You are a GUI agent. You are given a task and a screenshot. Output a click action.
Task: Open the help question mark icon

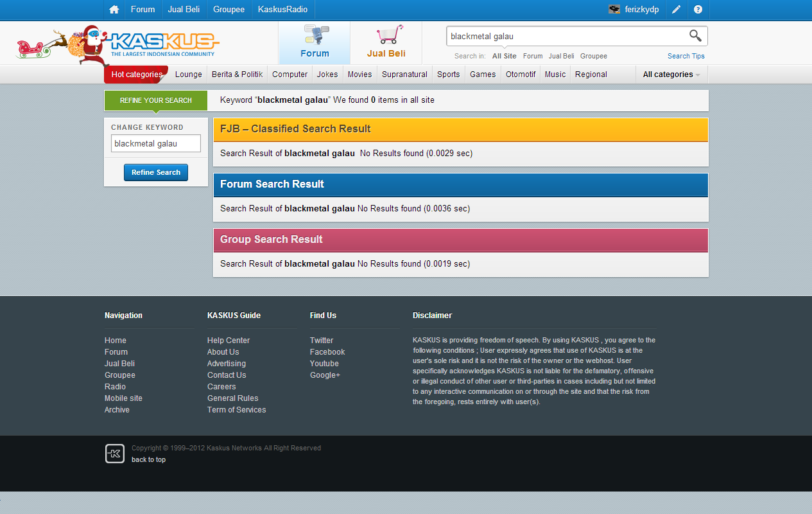(698, 10)
